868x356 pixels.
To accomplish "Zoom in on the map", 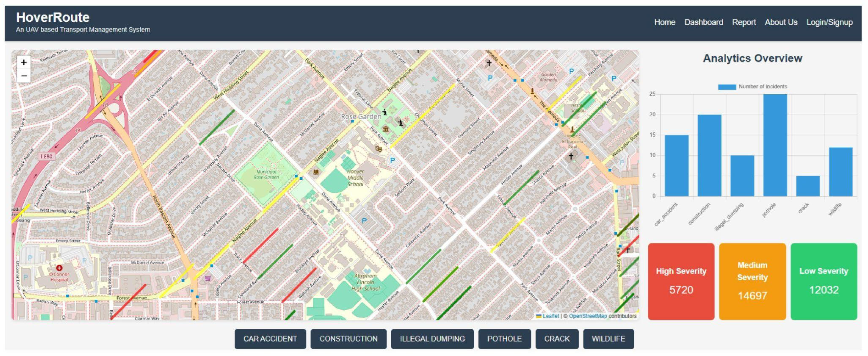I will click(24, 62).
